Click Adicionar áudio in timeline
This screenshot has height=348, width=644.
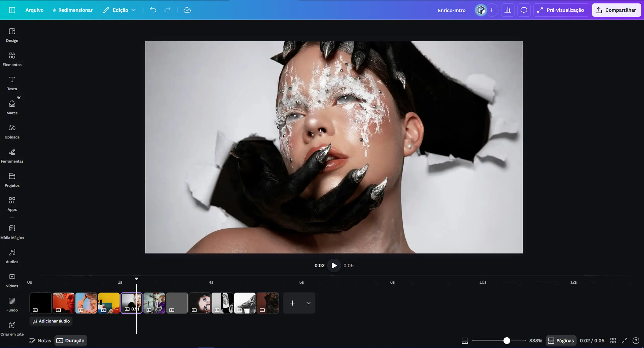[x=51, y=321]
